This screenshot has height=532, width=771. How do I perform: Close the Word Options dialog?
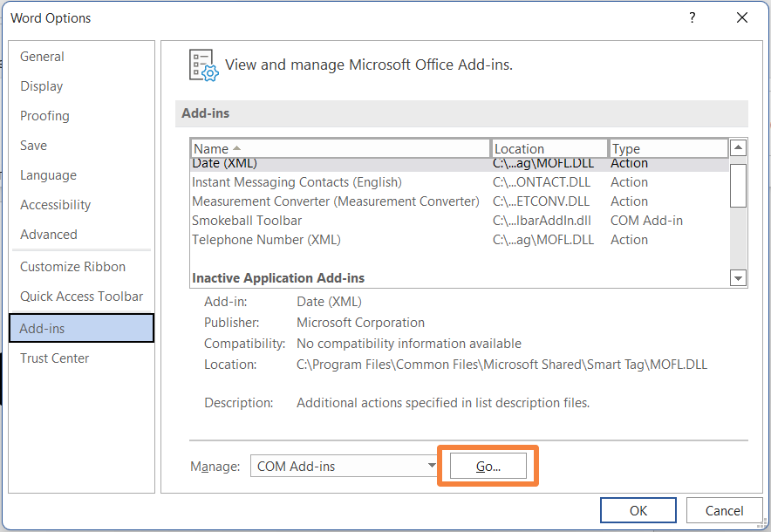[741, 17]
